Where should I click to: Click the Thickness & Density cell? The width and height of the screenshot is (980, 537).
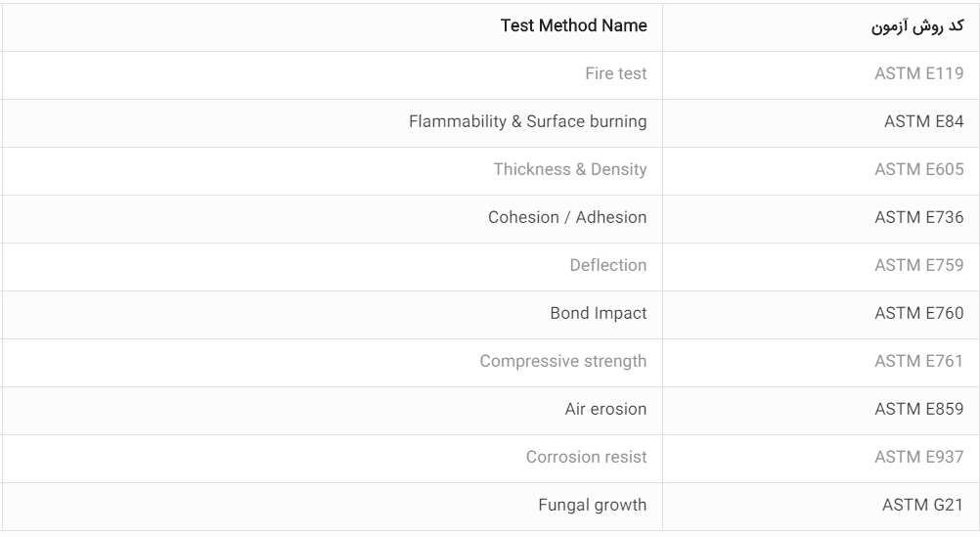click(x=569, y=170)
